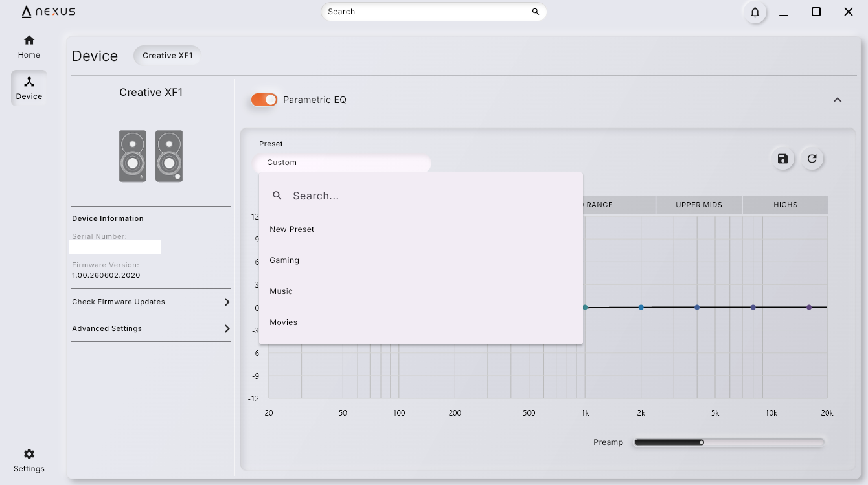Click the HIGHS band header
The image size is (868, 485).
(x=785, y=205)
